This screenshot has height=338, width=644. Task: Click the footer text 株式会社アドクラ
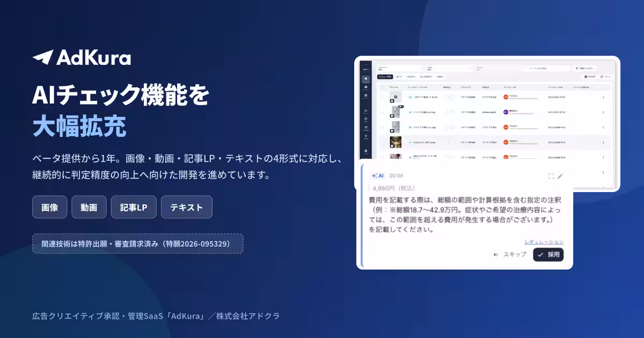point(248,316)
